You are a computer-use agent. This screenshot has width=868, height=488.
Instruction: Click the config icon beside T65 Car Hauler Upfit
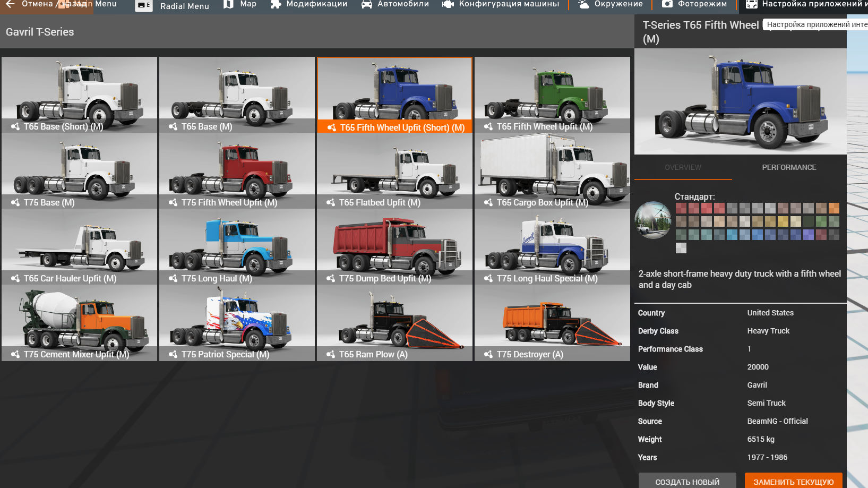click(15, 278)
